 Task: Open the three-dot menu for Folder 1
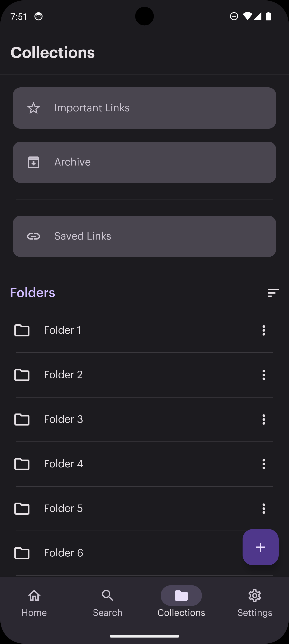(x=264, y=330)
